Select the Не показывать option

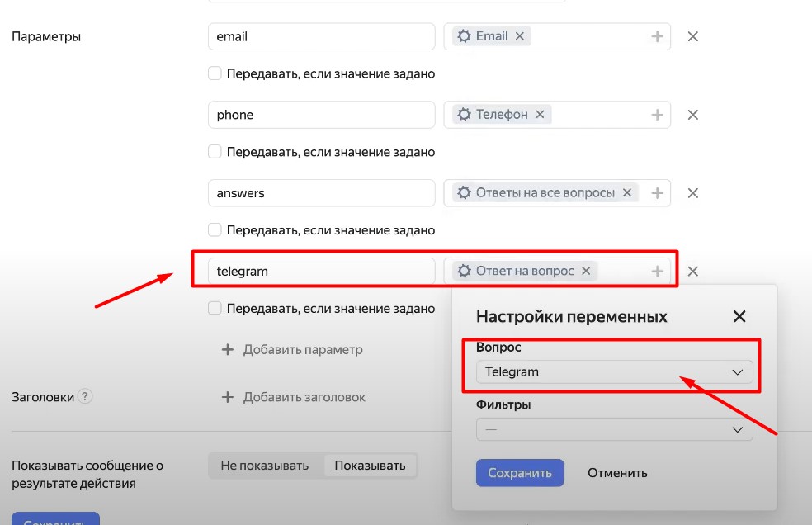coord(264,466)
